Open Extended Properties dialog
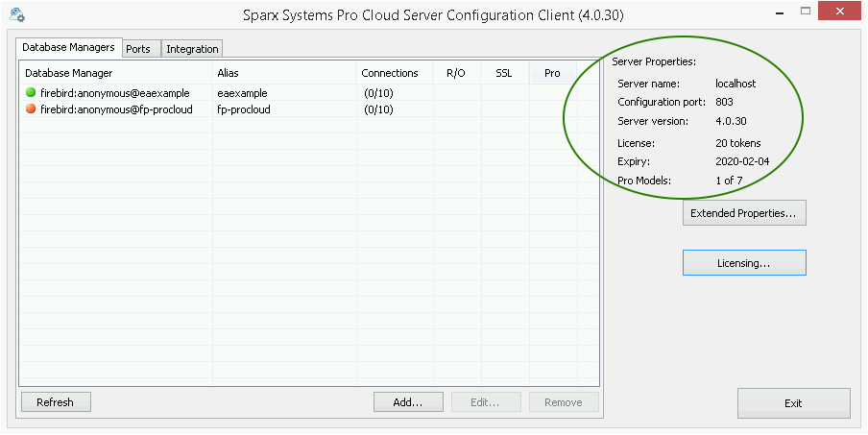Image resolution: width=868 pixels, height=435 pixels. tap(743, 213)
